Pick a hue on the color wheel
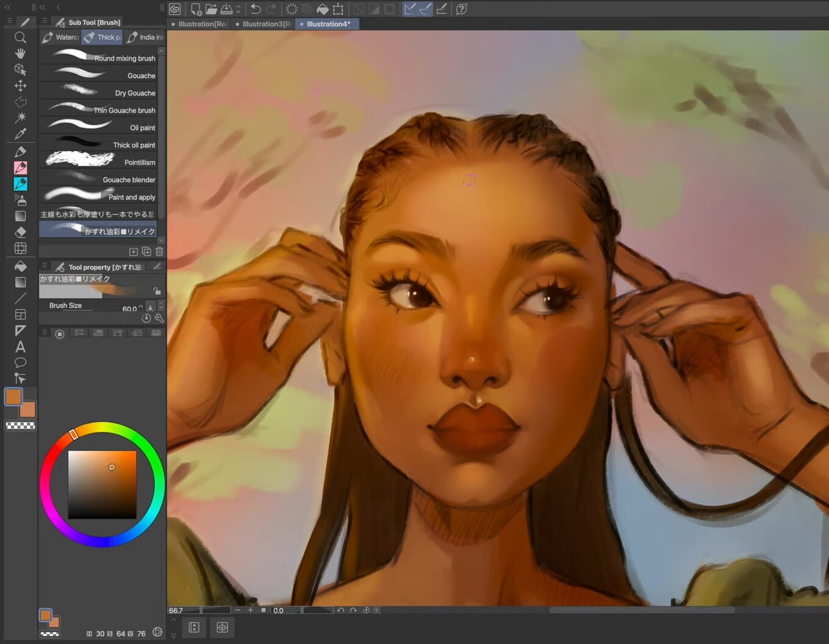The height and width of the screenshot is (644, 829). 74,434
